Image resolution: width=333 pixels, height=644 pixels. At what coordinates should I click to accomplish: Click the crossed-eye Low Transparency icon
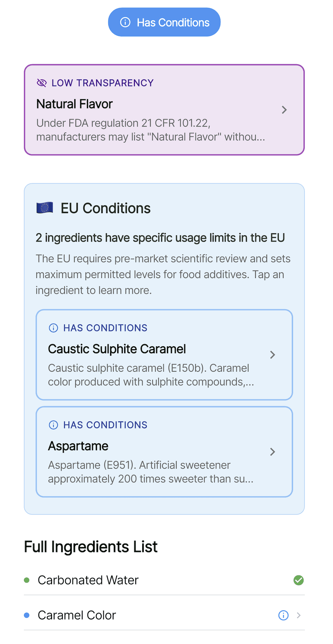click(42, 83)
